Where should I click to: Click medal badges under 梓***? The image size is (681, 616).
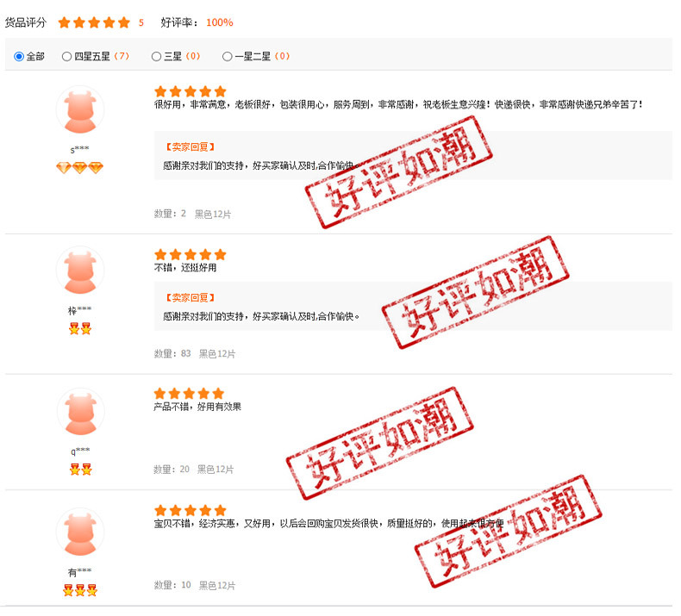pyautogui.click(x=80, y=328)
